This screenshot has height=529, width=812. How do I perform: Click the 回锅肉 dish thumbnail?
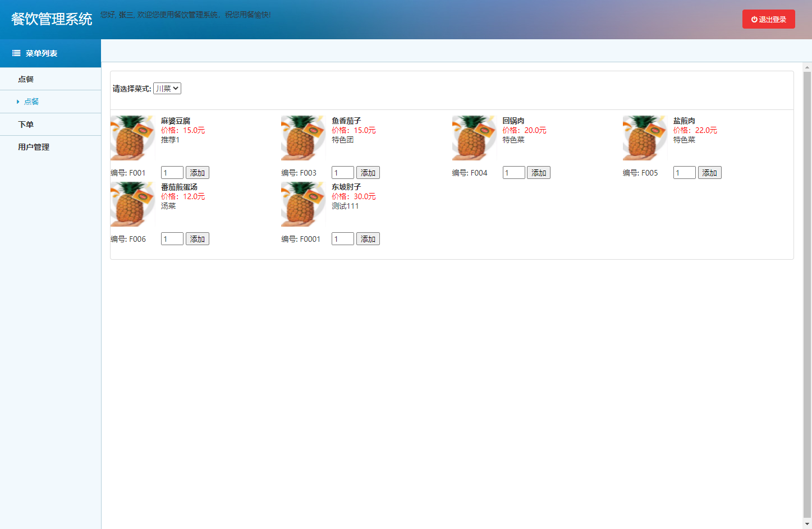[x=475, y=138]
